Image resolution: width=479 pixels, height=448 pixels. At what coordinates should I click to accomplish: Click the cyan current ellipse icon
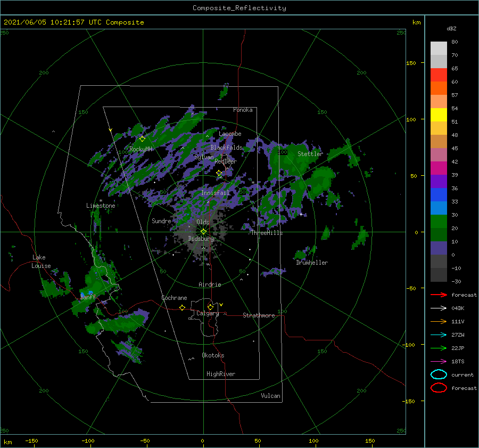439,374
